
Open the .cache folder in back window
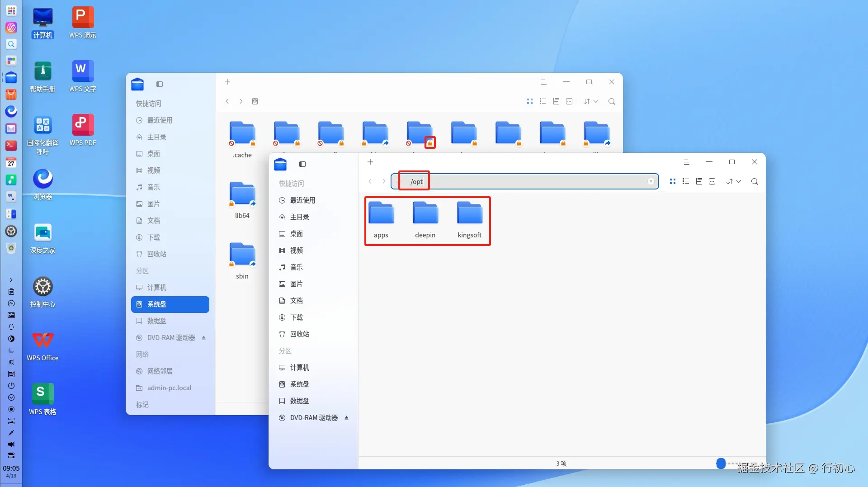coord(242,139)
